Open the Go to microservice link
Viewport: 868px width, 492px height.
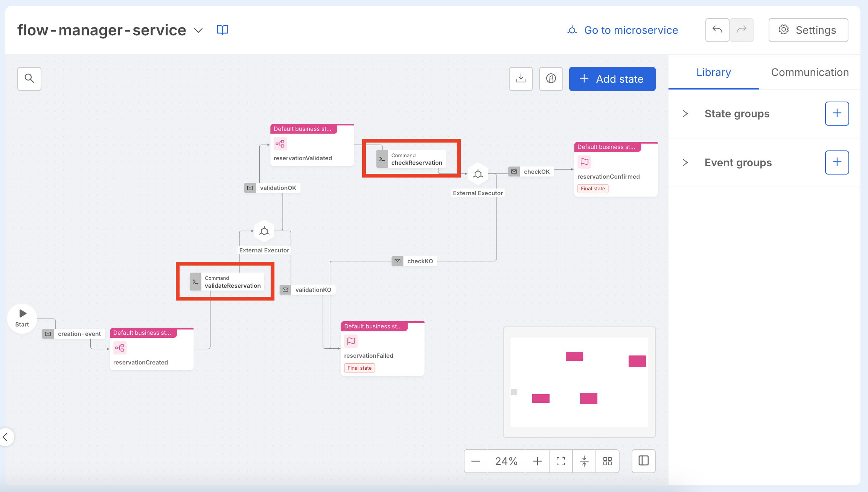point(630,30)
